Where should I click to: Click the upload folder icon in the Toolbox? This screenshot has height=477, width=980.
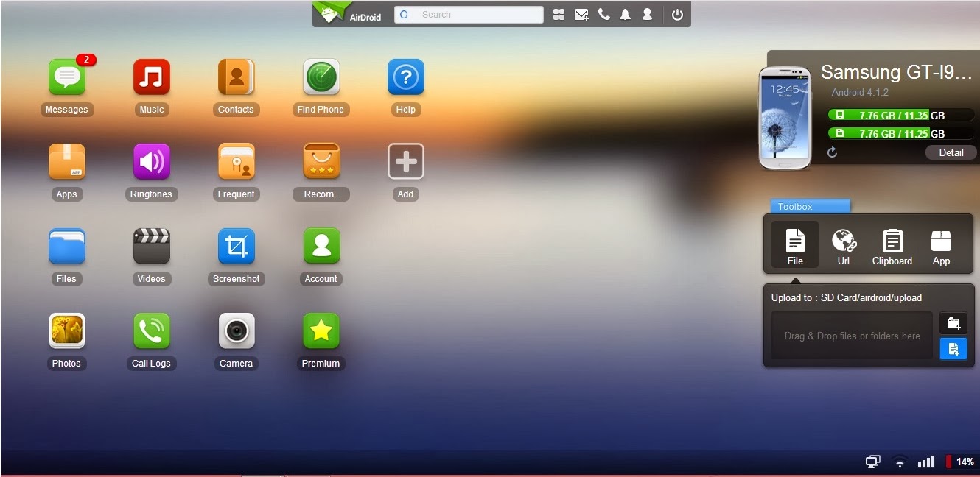tap(953, 323)
